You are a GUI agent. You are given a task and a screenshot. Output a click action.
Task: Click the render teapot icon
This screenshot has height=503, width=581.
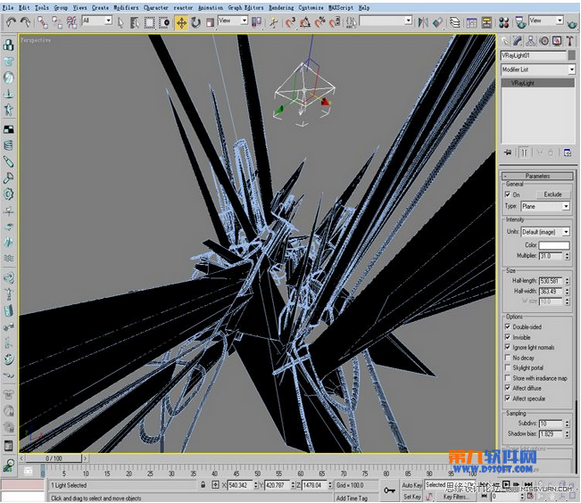click(572, 24)
